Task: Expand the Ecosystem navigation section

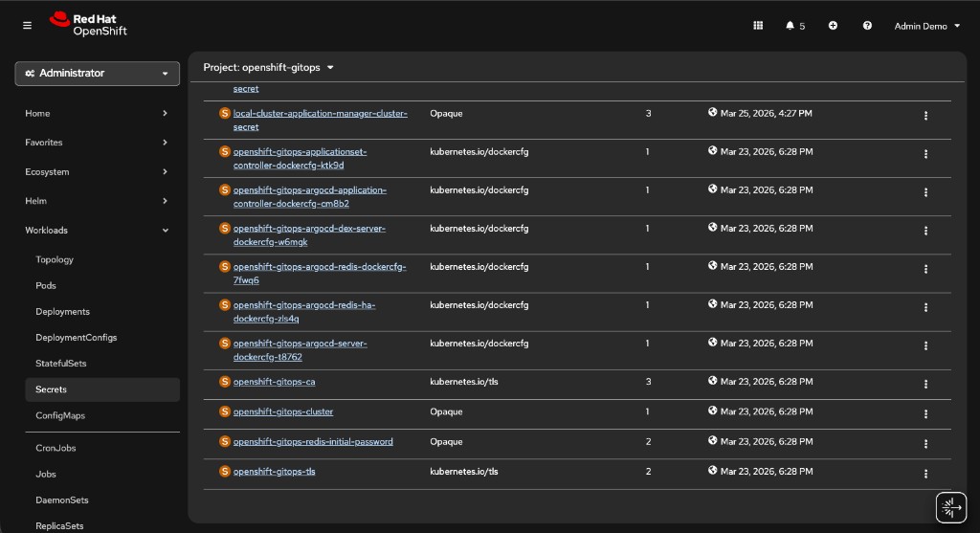Action: tap(97, 172)
